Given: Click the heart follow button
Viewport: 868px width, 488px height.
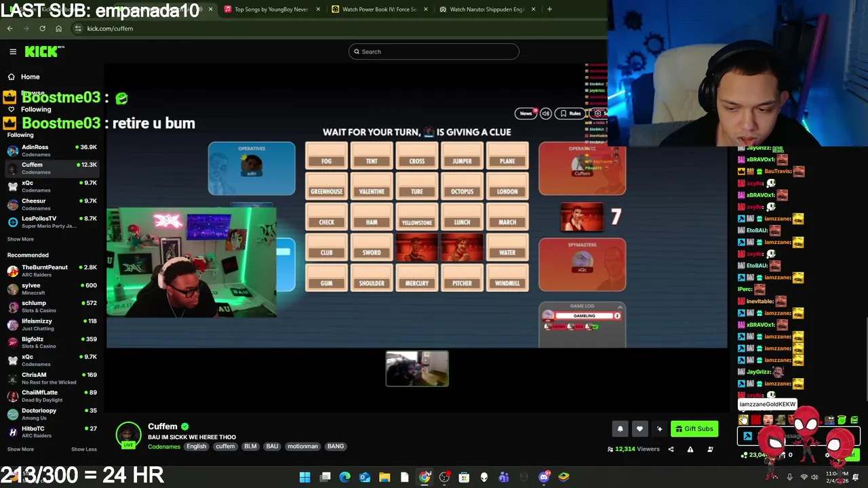Looking at the screenshot, I should (639, 428).
